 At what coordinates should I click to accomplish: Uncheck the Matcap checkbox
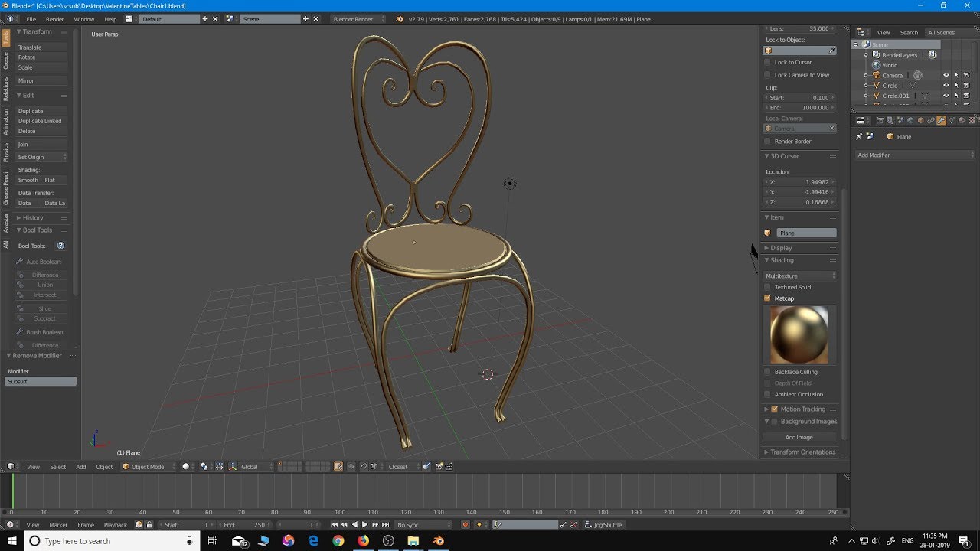[768, 298]
